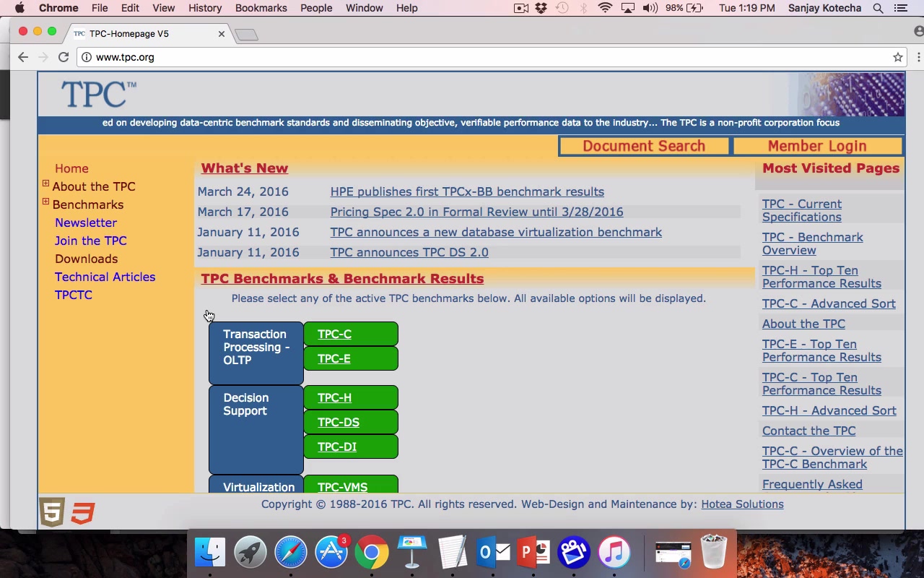Open the Wi-Fi status menu

(605, 8)
